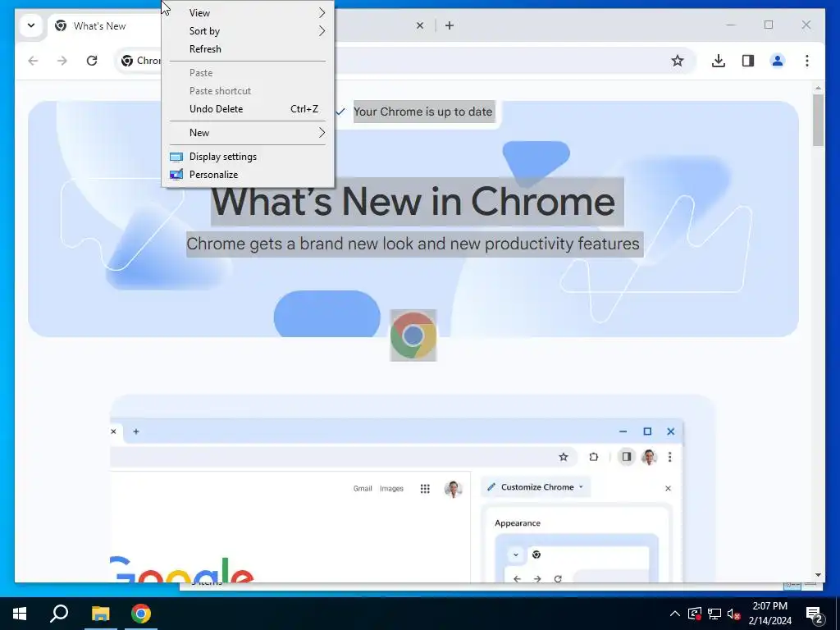Viewport: 840px width, 630px height.
Task: Choose Refresh from the context menu
Action: [x=248, y=48]
